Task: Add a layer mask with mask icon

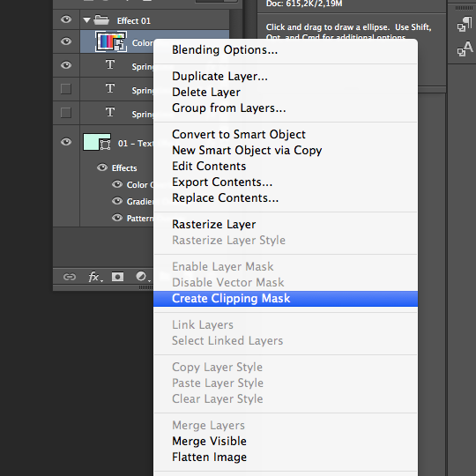Action: tap(117, 277)
